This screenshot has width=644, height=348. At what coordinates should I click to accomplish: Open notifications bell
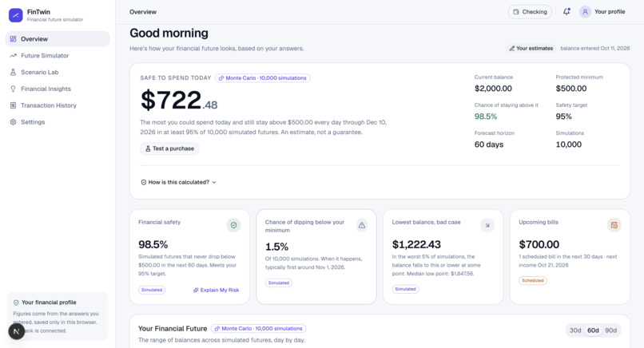(x=566, y=11)
